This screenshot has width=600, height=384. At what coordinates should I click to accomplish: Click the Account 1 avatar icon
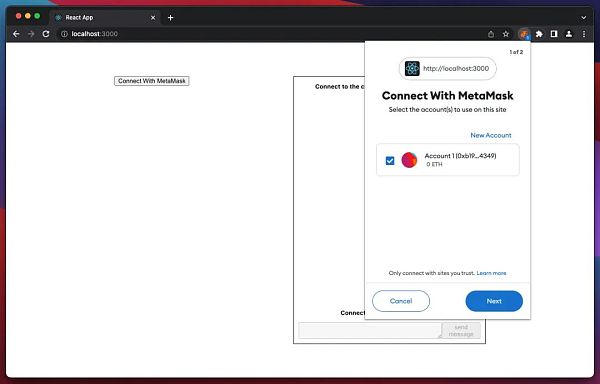tap(409, 160)
